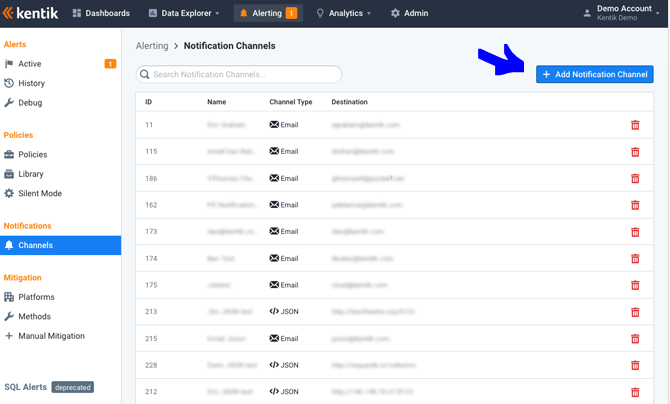670x404 pixels.
Task: Open the Demo Account user dropdown
Action: (x=622, y=14)
